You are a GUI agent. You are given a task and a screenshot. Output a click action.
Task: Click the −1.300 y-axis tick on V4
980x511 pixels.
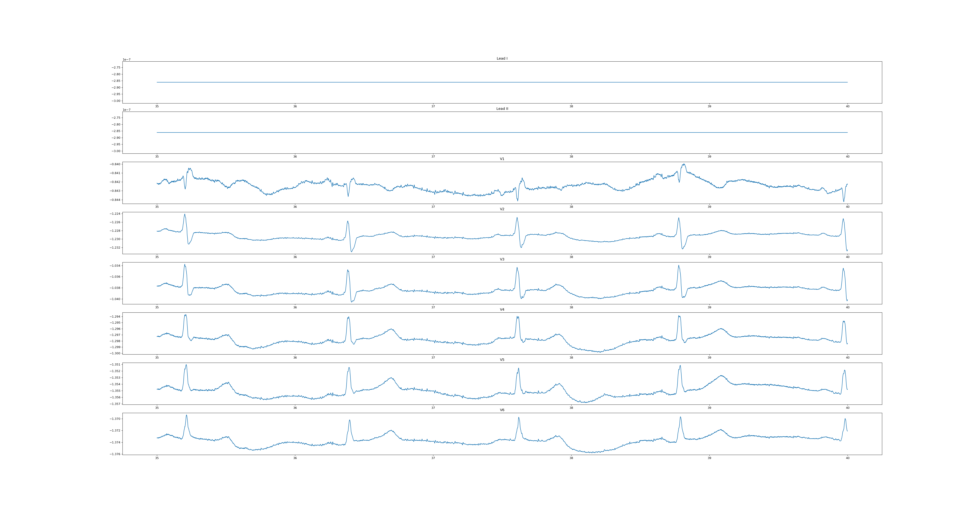[x=115, y=353]
